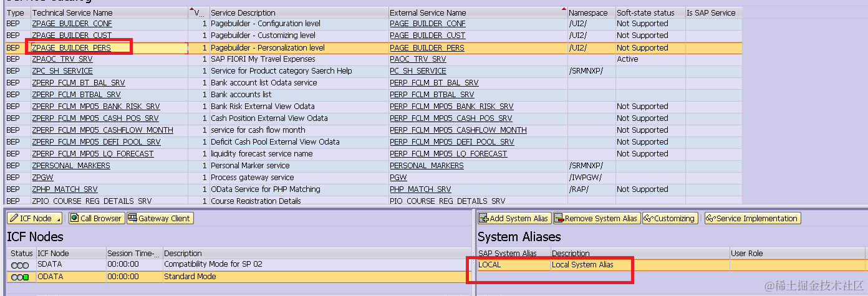868x296 pixels.
Task: Open ZPHP_MATCH_SRV technical service link
Action: click(x=65, y=189)
